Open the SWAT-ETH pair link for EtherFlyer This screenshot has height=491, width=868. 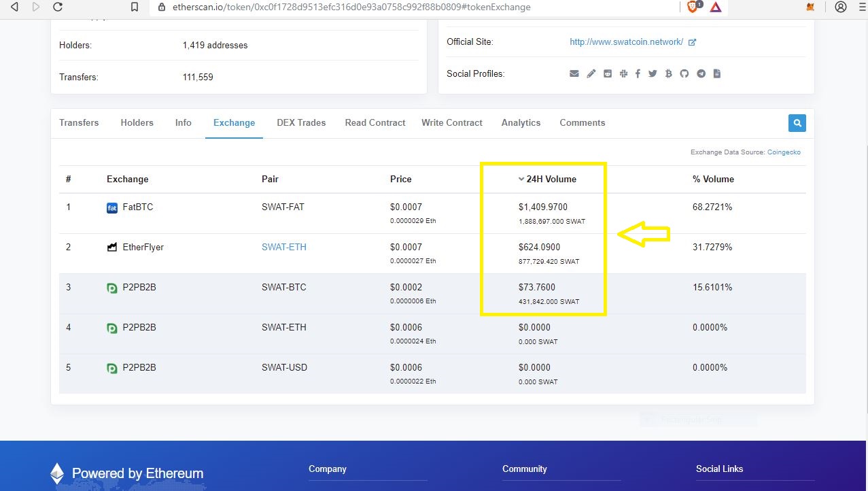[x=284, y=247]
